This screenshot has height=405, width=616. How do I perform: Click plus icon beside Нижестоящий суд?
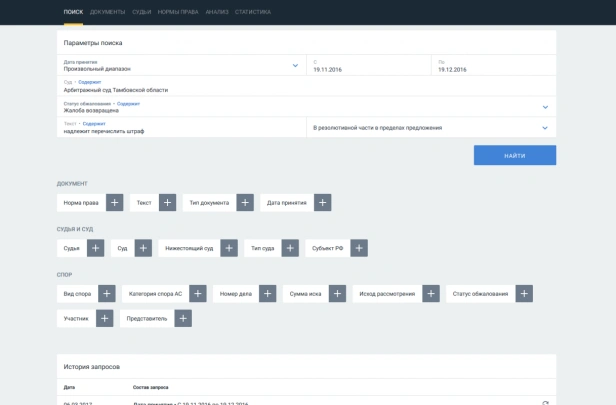[x=229, y=248]
